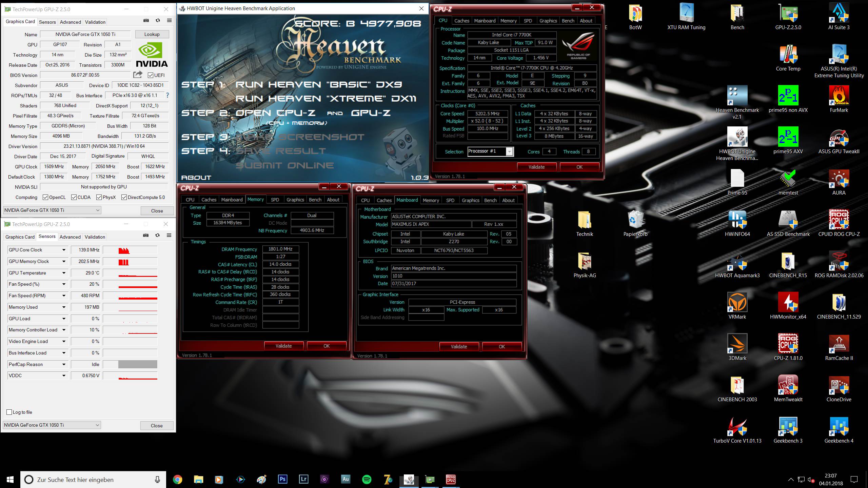This screenshot has width=868, height=488.
Task: Toggle the OpenCL checkbox
Action: 45,197
